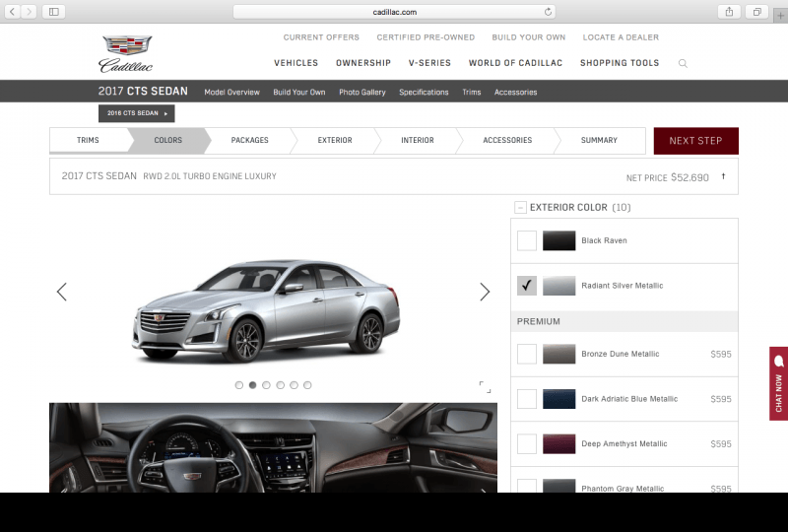Open Model Overview in the CTS bar
788x532 pixels.
pyautogui.click(x=231, y=92)
